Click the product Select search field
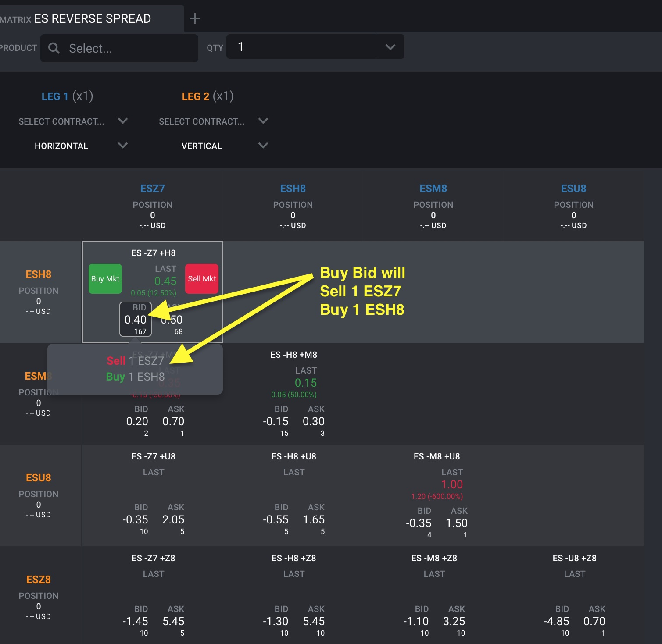Image resolution: width=662 pixels, height=644 pixels. click(119, 48)
